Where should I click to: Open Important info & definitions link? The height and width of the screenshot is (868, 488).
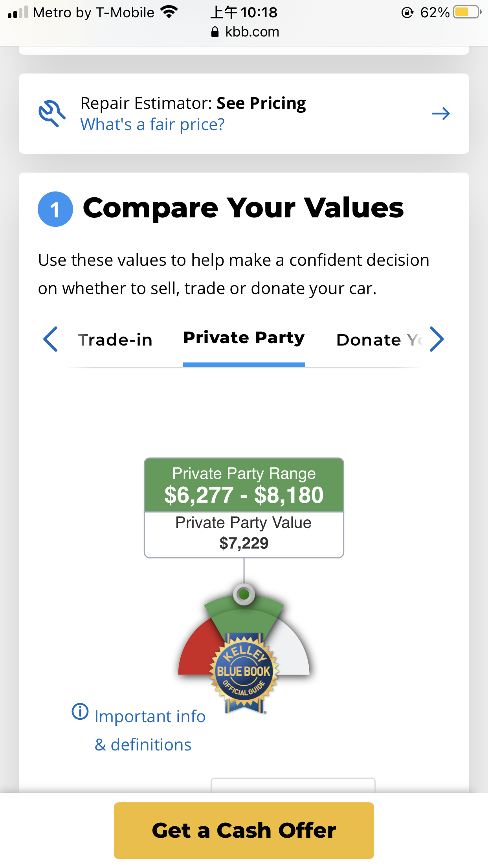(x=150, y=730)
